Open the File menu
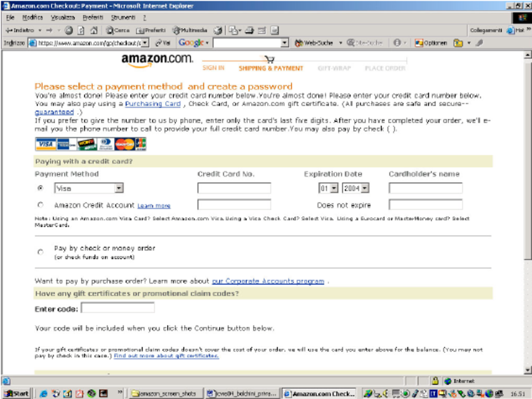This screenshot has width=532, height=399. 10,18
